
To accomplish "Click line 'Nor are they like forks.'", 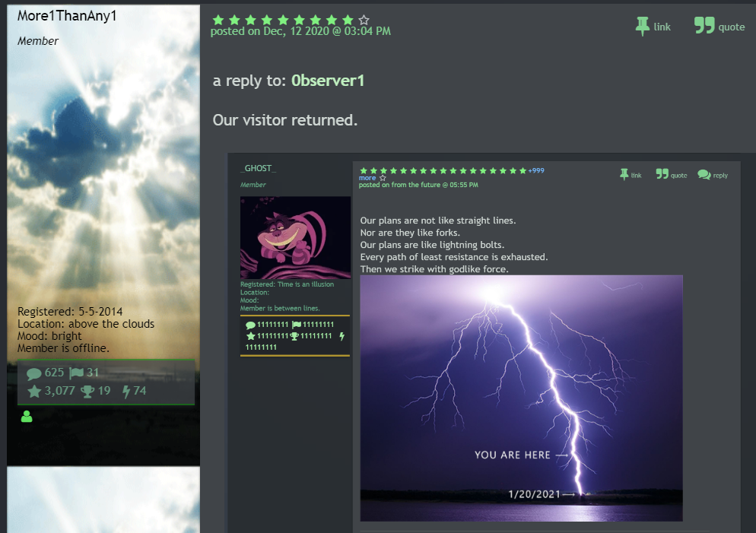I will (410, 233).
